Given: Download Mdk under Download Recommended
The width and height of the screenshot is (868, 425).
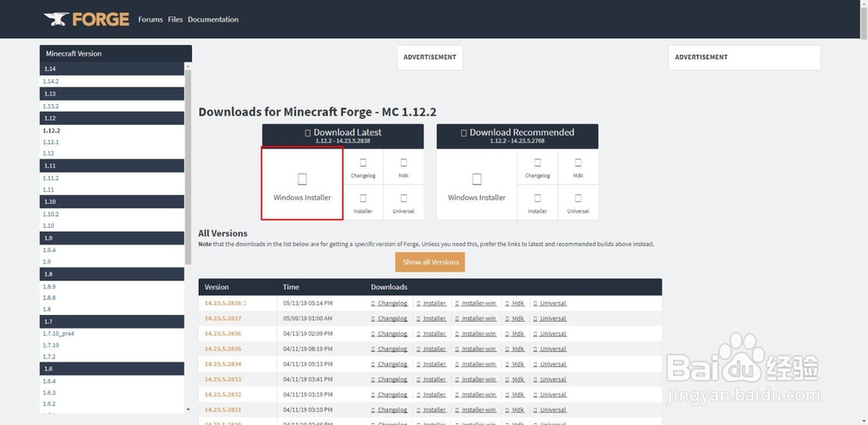Looking at the screenshot, I should [x=578, y=167].
